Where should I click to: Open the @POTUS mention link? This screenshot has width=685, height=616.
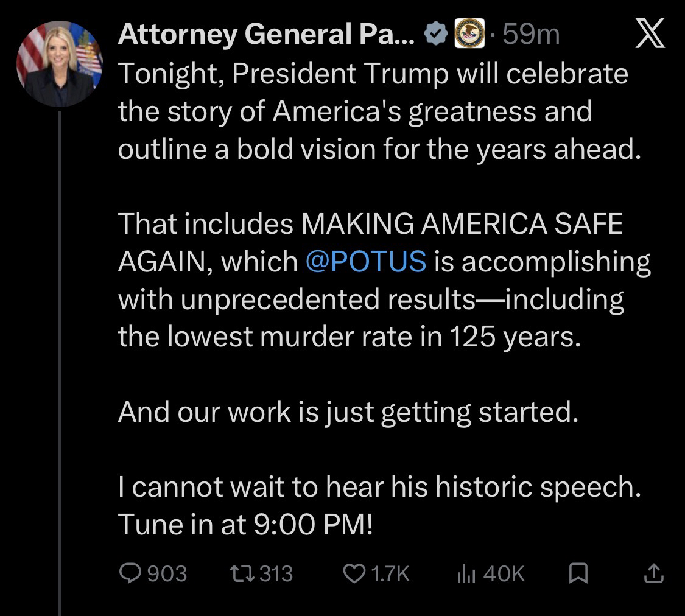pyautogui.click(x=365, y=262)
